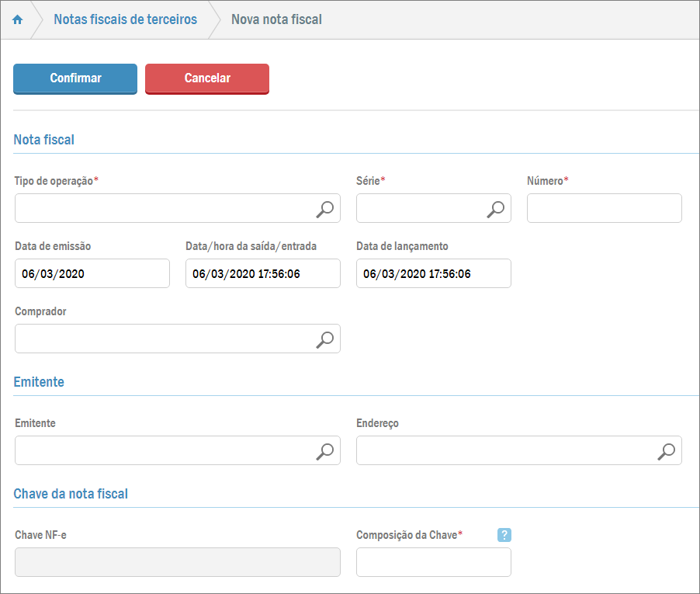Click the Emitente search magnifier icon
The height and width of the screenshot is (594, 700).
(325, 450)
